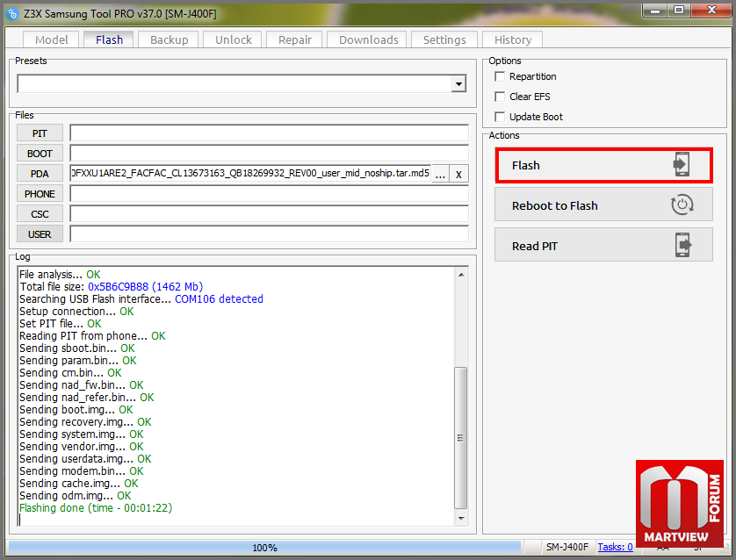Click the USER file button
The height and width of the screenshot is (560, 736).
pos(40,234)
